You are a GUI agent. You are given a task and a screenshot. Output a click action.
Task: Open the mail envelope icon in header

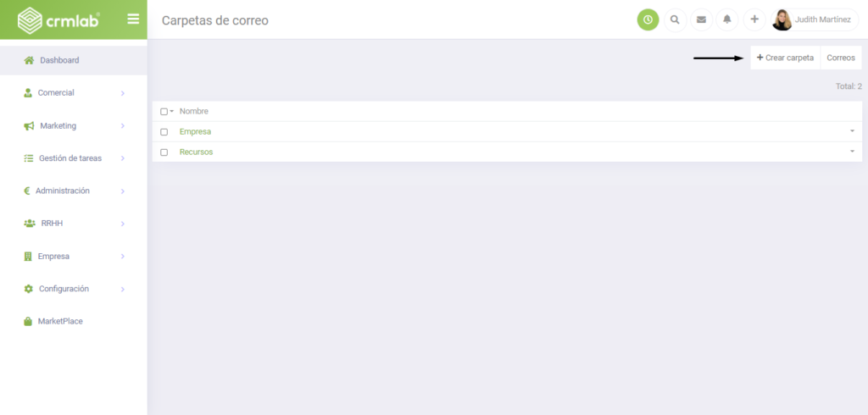(701, 20)
